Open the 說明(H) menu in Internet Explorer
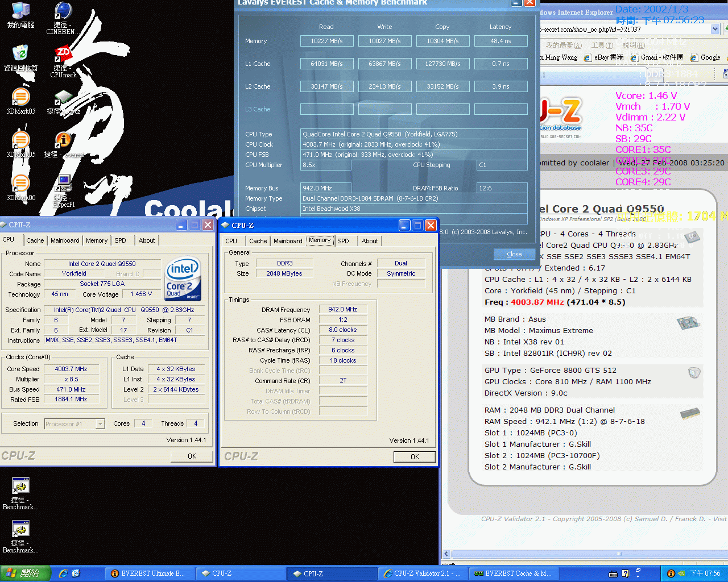The image size is (728, 582). [x=633, y=45]
